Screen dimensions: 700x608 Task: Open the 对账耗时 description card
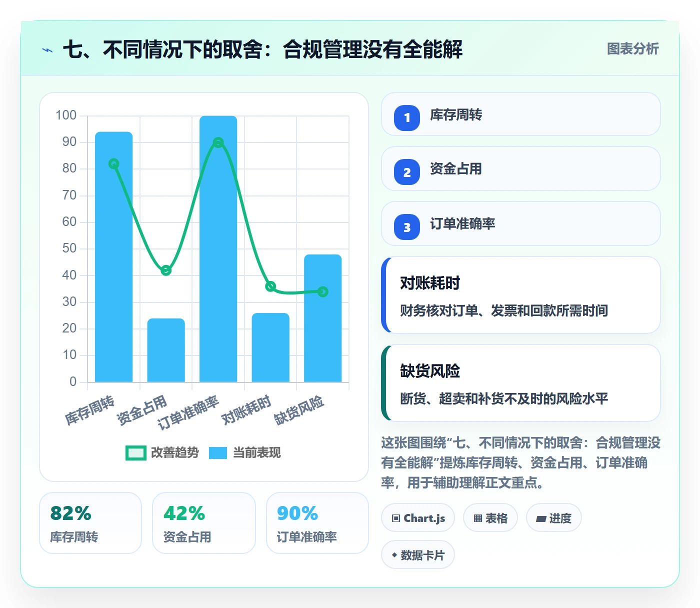point(520,295)
